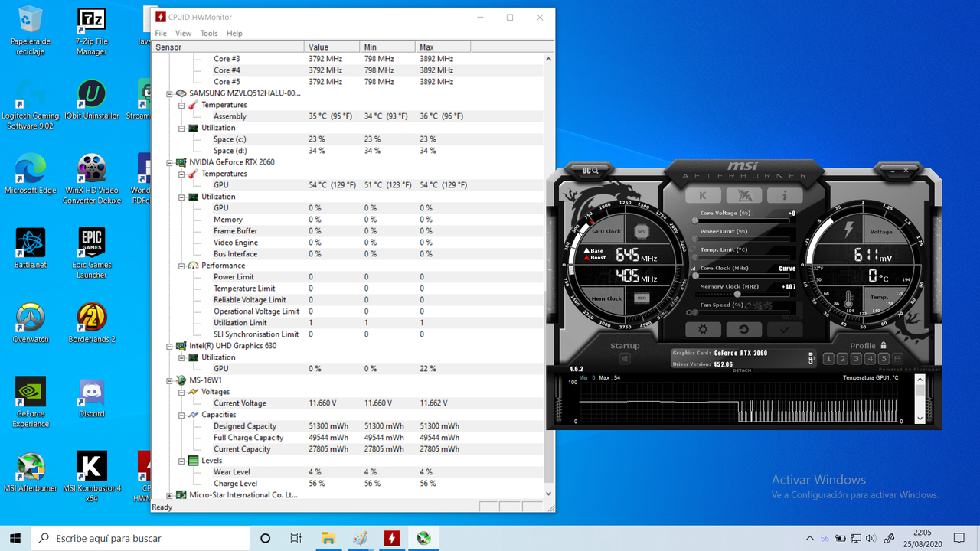Select profile slot 3 in Afterburner
The image size is (980, 551).
click(856, 359)
